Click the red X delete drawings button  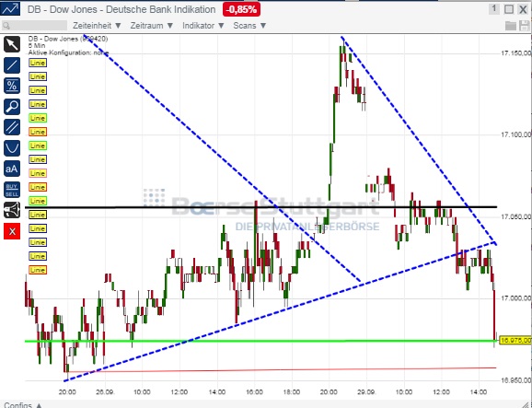pyautogui.click(x=12, y=231)
